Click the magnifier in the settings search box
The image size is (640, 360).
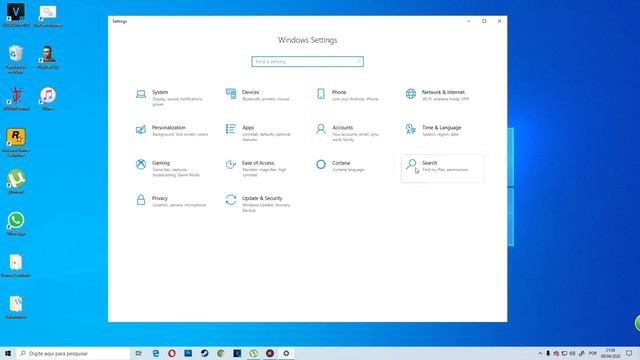(x=358, y=62)
